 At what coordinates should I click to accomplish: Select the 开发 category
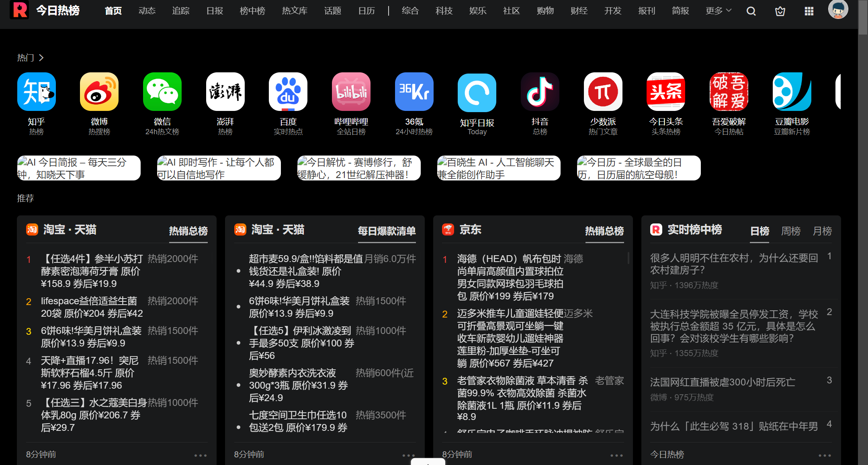pos(613,11)
